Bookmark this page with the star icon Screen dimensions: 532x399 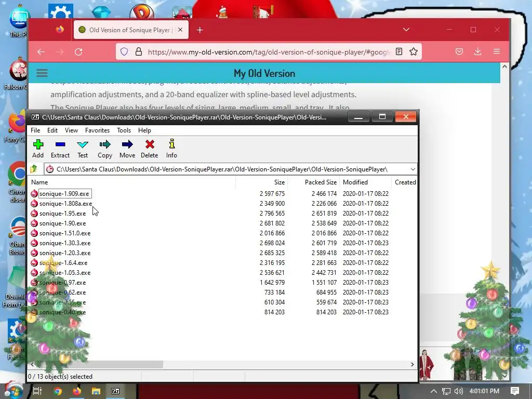413,51
